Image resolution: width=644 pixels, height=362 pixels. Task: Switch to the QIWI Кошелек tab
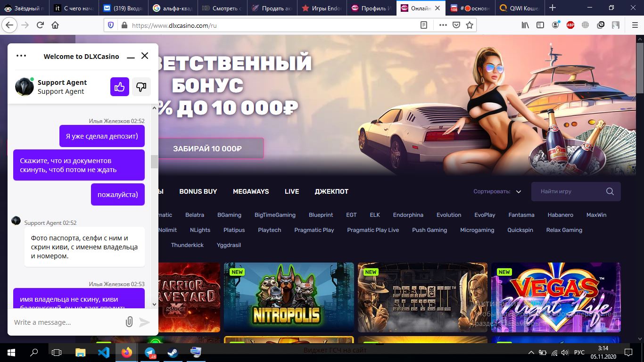520,8
